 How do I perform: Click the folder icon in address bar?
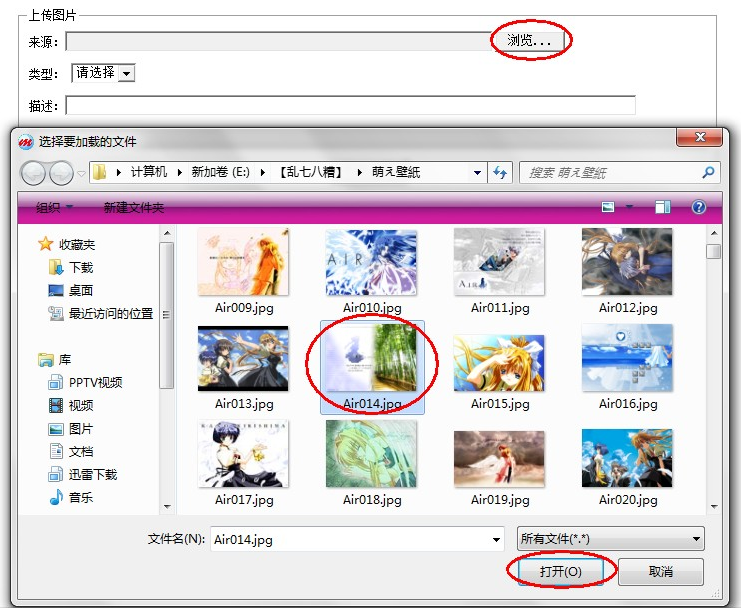click(x=99, y=172)
